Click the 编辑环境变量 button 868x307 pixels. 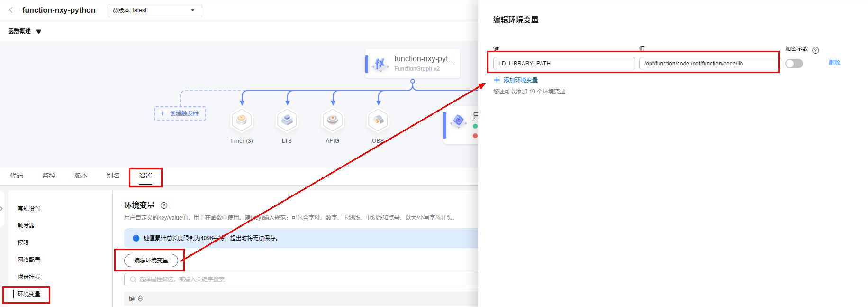pos(151,260)
